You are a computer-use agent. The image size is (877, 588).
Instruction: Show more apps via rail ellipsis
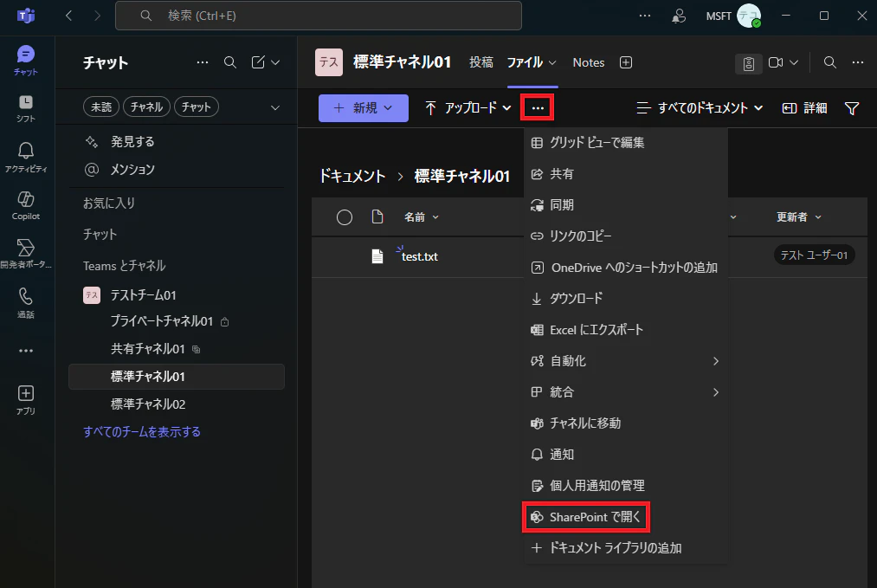[x=26, y=351]
